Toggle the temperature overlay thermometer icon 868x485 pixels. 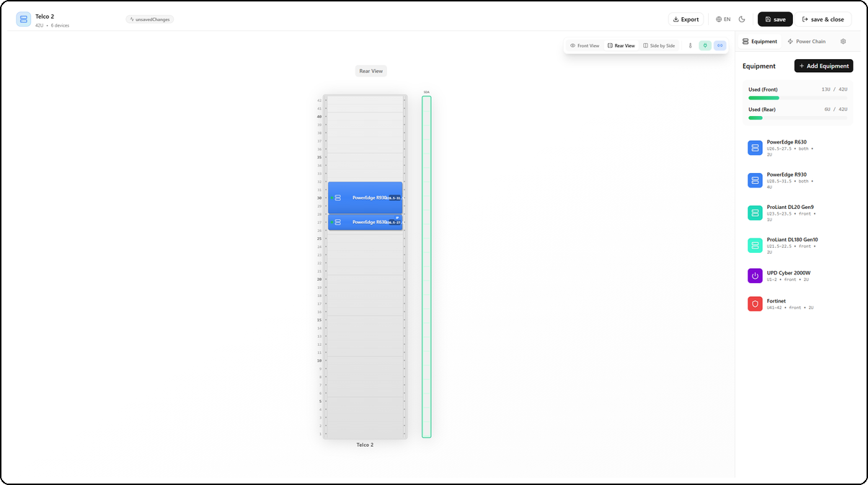coord(690,45)
